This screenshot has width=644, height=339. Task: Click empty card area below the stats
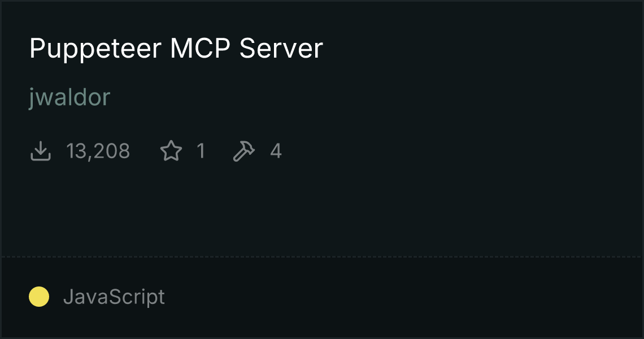[x=322, y=210]
